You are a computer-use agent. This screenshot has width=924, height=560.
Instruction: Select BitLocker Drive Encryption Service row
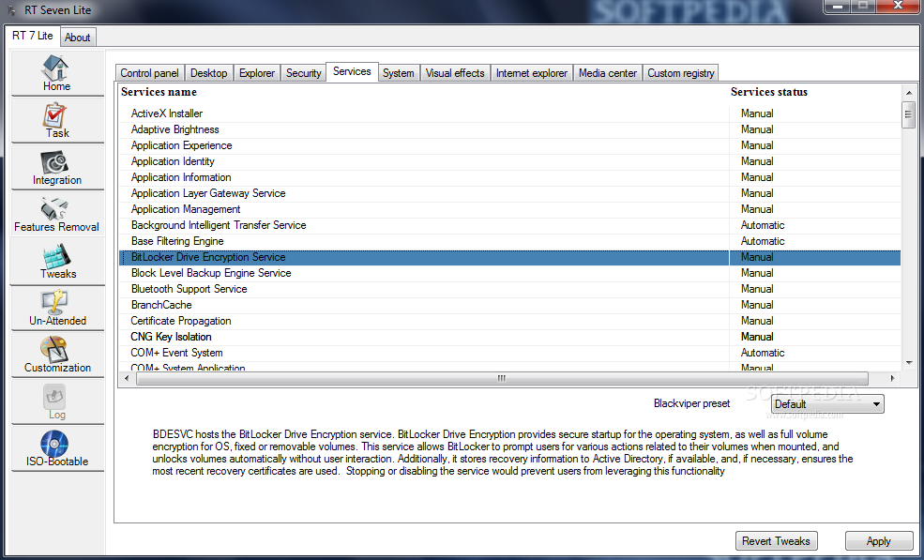click(509, 258)
